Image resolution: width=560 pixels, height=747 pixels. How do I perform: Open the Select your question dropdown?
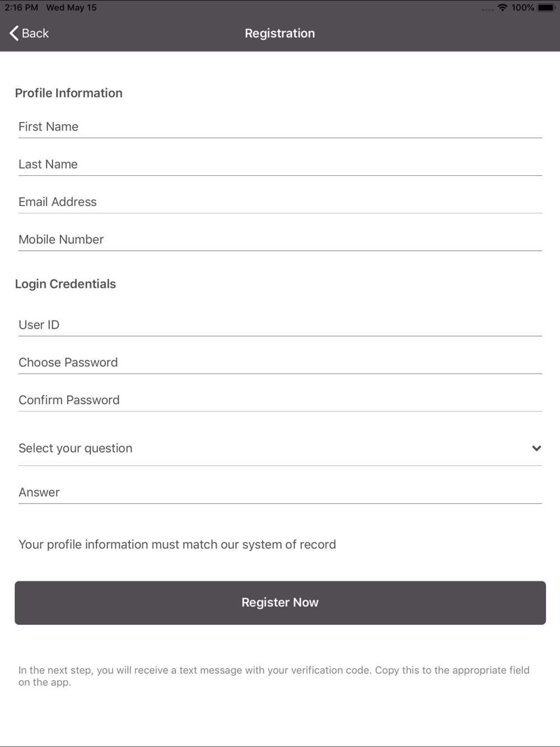click(280, 448)
